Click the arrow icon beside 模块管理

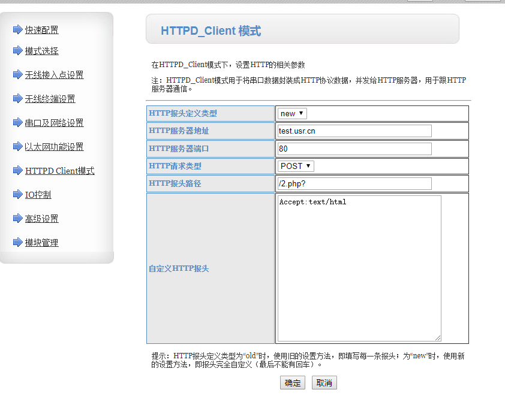point(17,242)
